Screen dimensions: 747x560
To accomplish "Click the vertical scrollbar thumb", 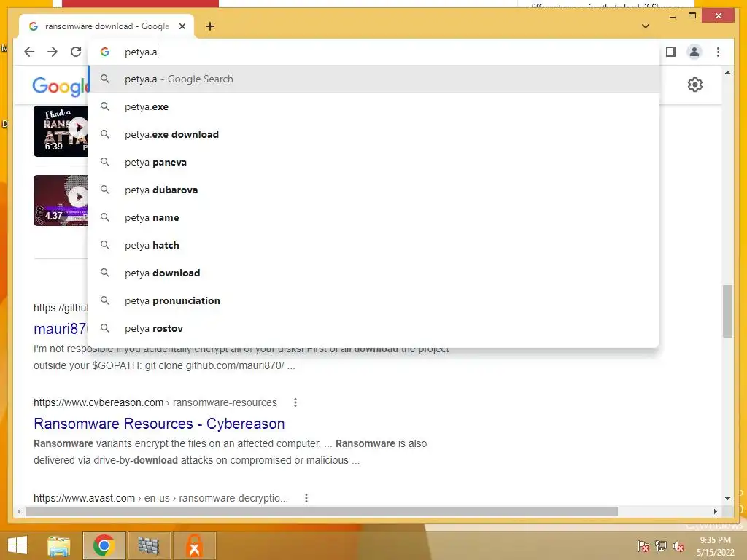I will [727, 311].
